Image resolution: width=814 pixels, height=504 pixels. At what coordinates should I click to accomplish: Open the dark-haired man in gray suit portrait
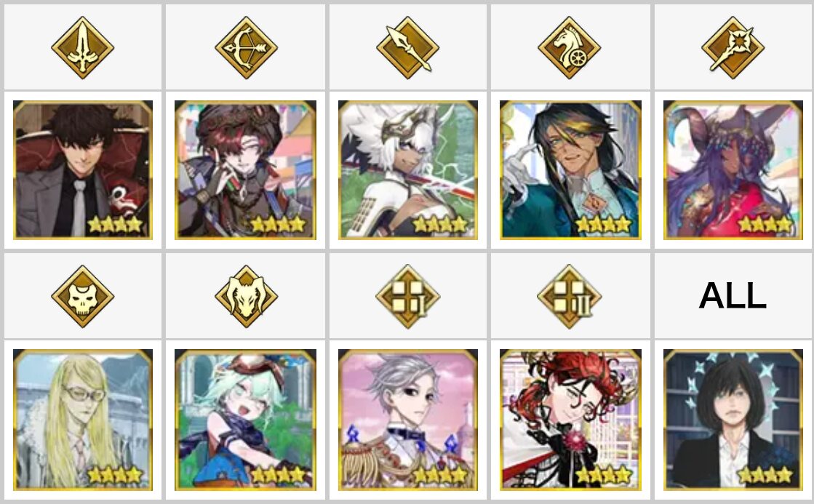click(x=83, y=169)
